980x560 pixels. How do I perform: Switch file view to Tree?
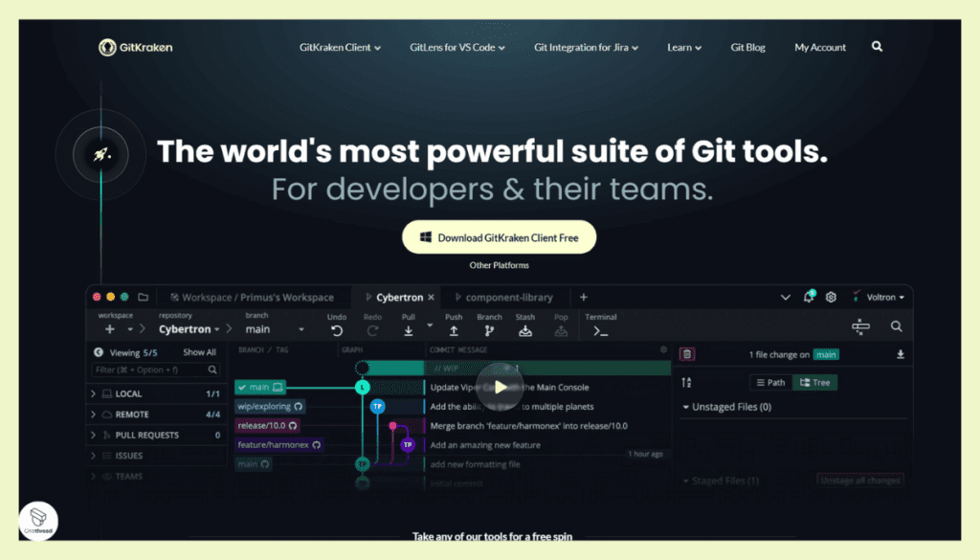[815, 383]
